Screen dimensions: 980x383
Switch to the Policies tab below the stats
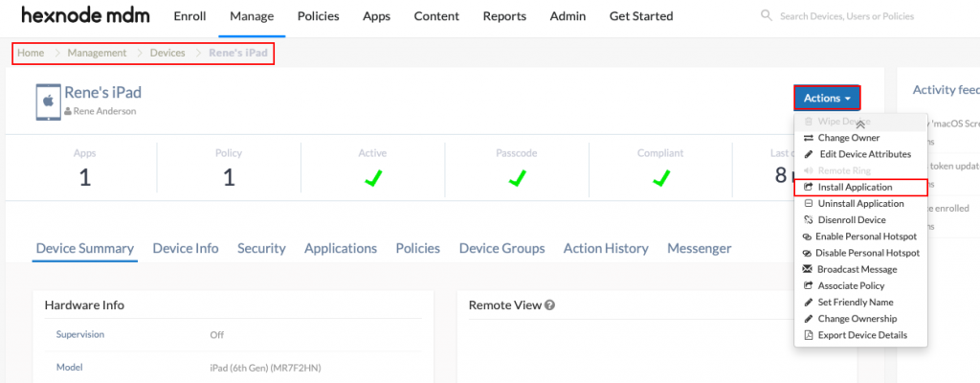[417, 248]
